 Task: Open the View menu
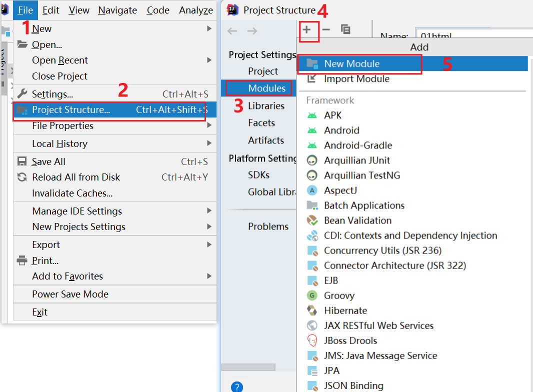click(x=79, y=10)
